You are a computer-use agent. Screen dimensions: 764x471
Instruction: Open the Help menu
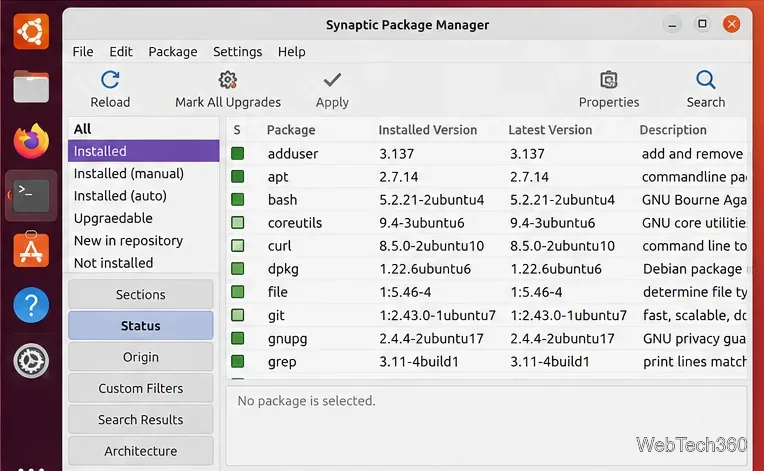(x=291, y=52)
